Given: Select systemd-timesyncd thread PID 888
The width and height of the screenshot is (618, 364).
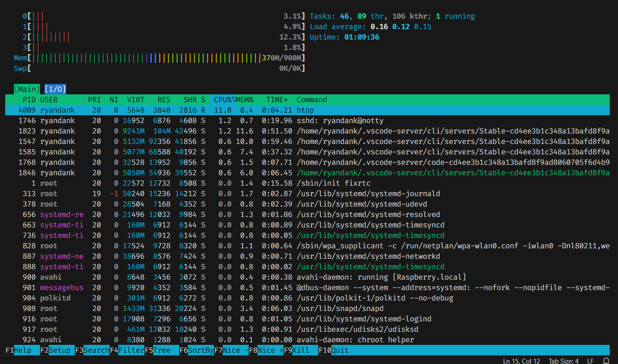Looking at the screenshot, I should coord(307,267).
